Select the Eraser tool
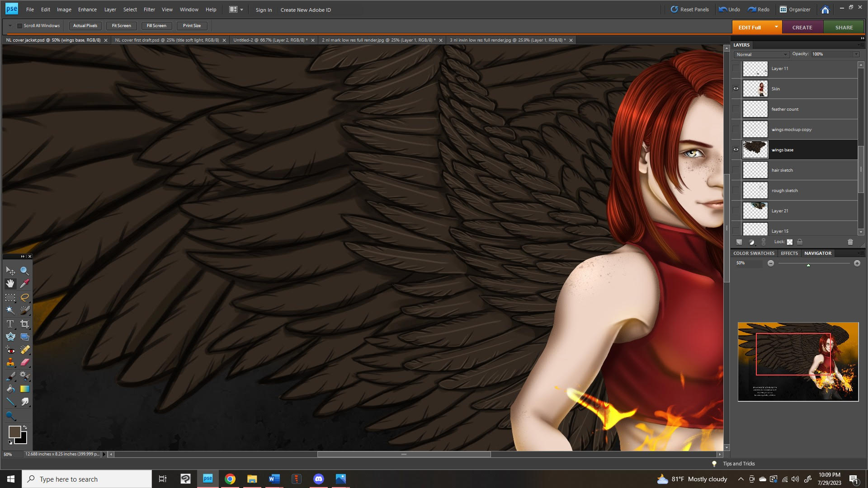The image size is (868, 488). [x=25, y=362]
